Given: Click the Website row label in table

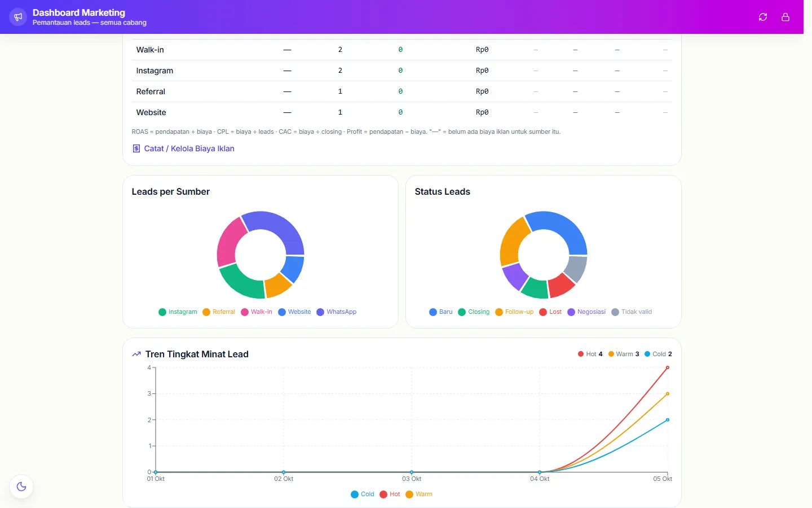Looking at the screenshot, I should (x=151, y=112).
